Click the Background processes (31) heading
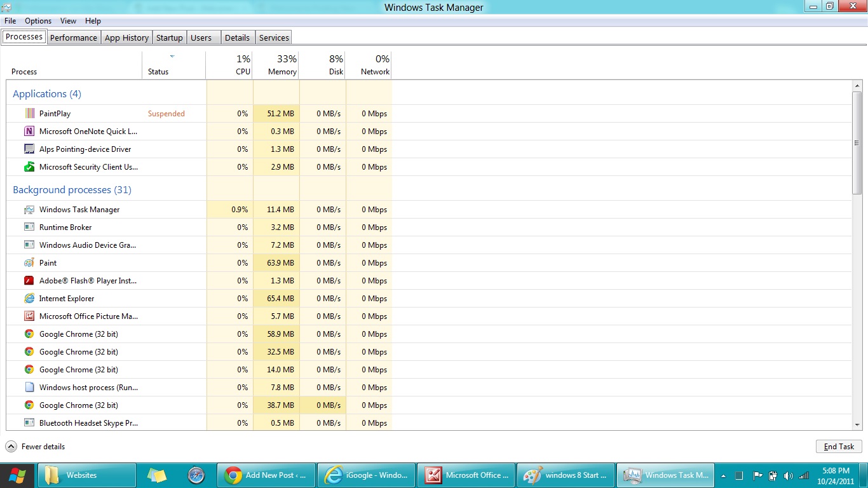 click(x=72, y=190)
